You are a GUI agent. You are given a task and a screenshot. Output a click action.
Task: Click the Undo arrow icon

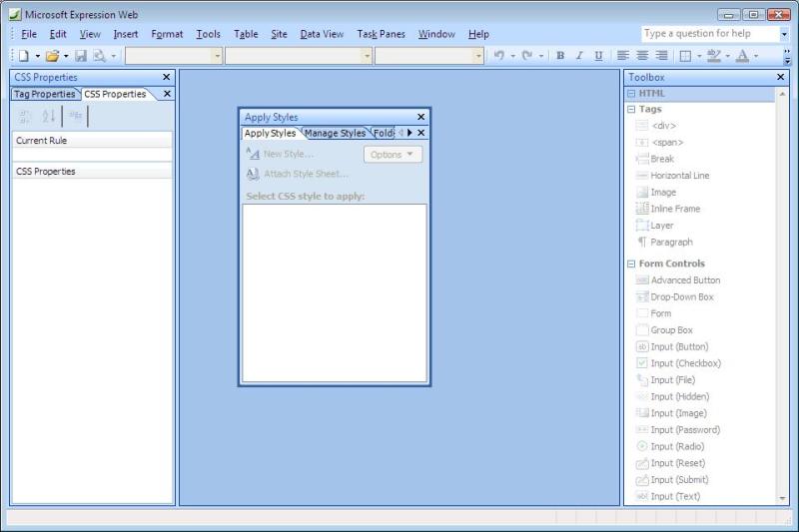[499, 56]
